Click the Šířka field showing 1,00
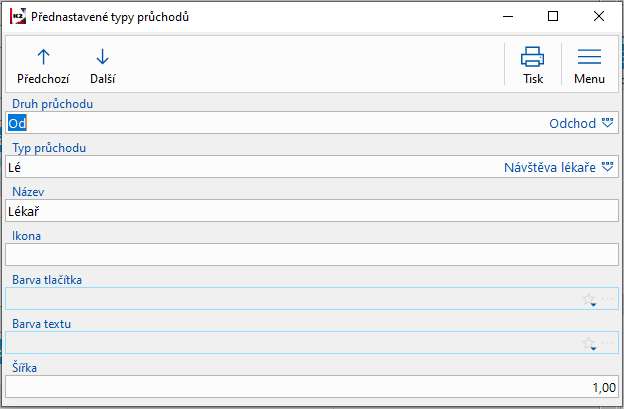Image resolution: width=624 pixels, height=409 pixels. point(300,387)
